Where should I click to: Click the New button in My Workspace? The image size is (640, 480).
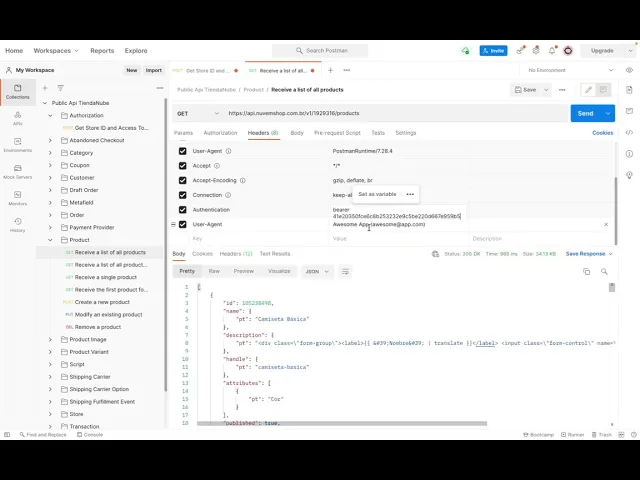point(132,70)
